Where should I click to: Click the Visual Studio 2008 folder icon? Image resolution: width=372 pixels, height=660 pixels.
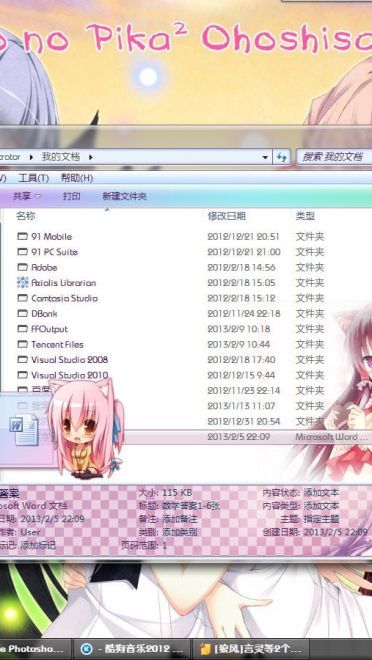pyautogui.click(x=22, y=359)
